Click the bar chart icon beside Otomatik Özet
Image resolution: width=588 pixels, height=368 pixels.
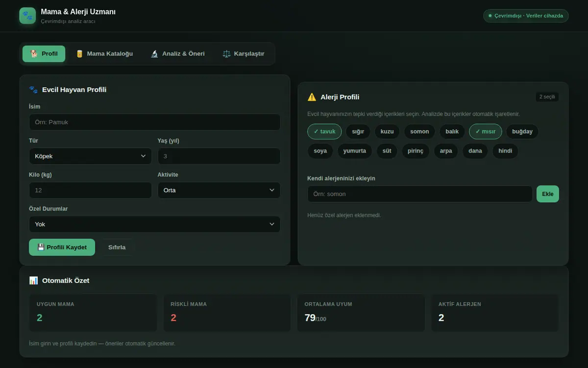(x=33, y=281)
